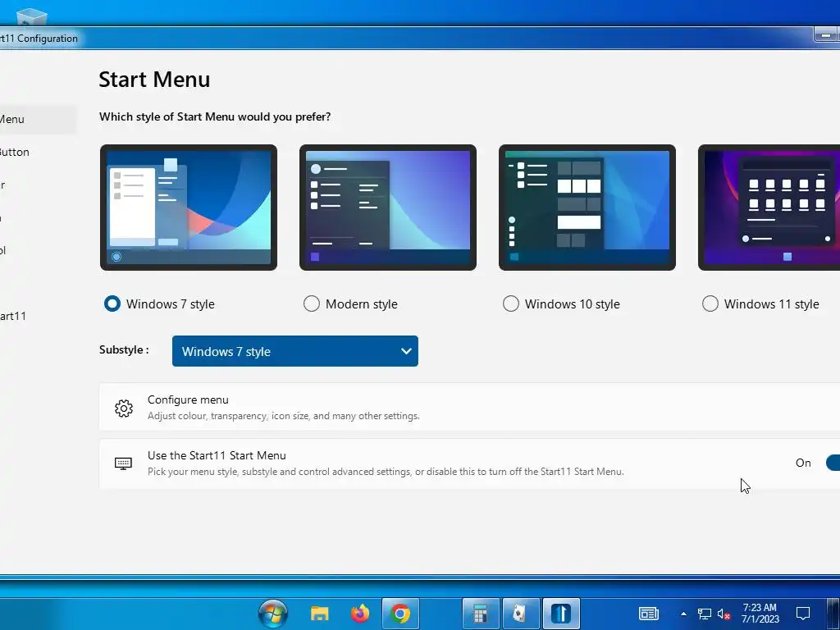Open the Calculator taskbar button

click(481, 614)
